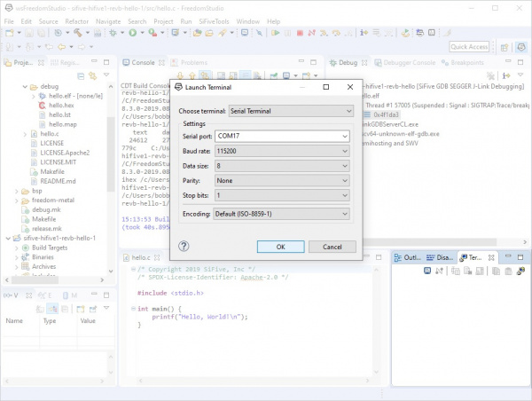The height and width of the screenshot is (401, 532).
Task: Toggle Scroll Lock in the Terminal view
Action: (480, 271)
